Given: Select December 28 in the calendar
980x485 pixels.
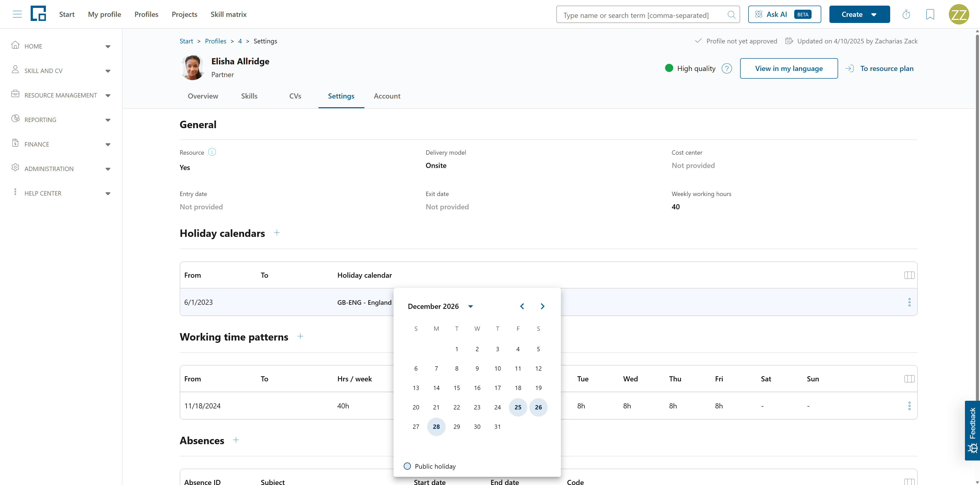Looking at the screenshot, I should (x=436, y=427).
